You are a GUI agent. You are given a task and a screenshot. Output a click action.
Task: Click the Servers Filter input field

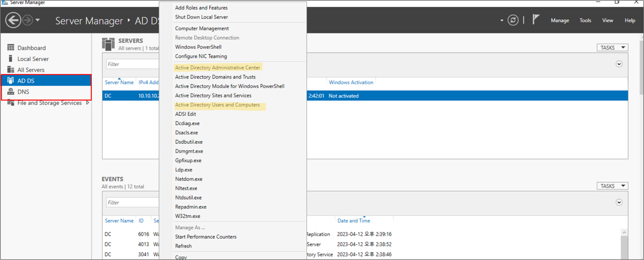133,64
